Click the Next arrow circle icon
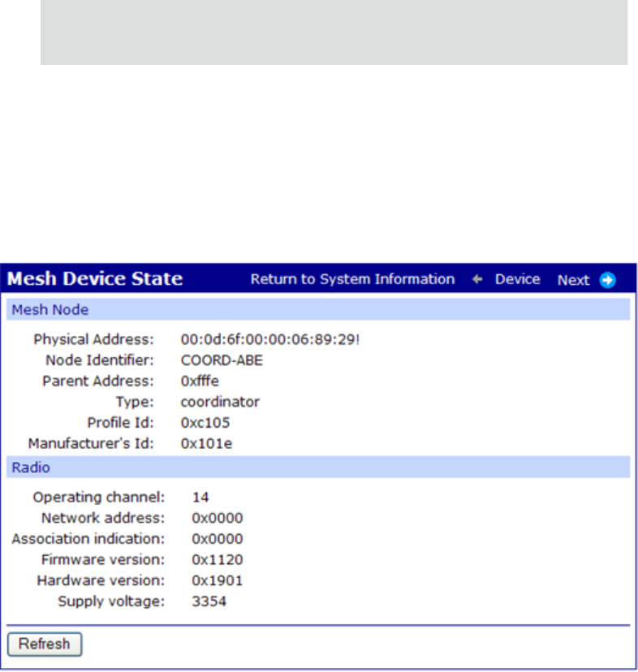 pyautogui.click(x=607, y=280)
